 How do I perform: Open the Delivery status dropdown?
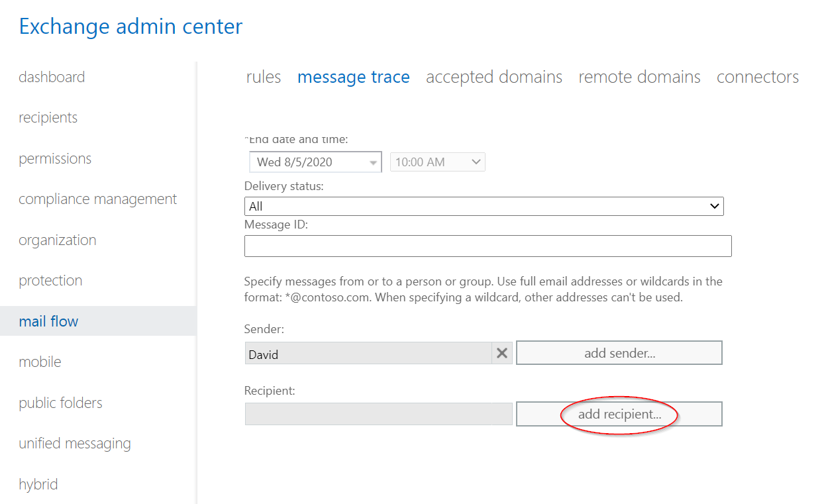coord(484,206)
